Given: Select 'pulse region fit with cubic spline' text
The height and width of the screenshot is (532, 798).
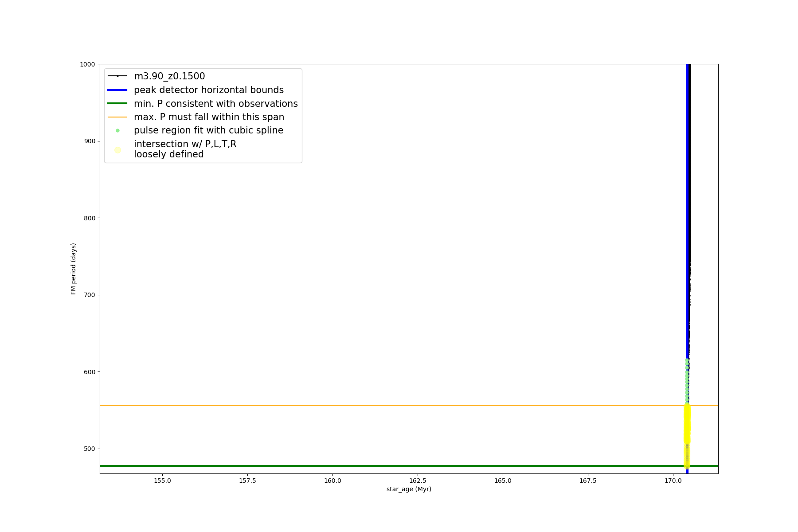Looking at the screenshot, I should (x=208, y=130).
